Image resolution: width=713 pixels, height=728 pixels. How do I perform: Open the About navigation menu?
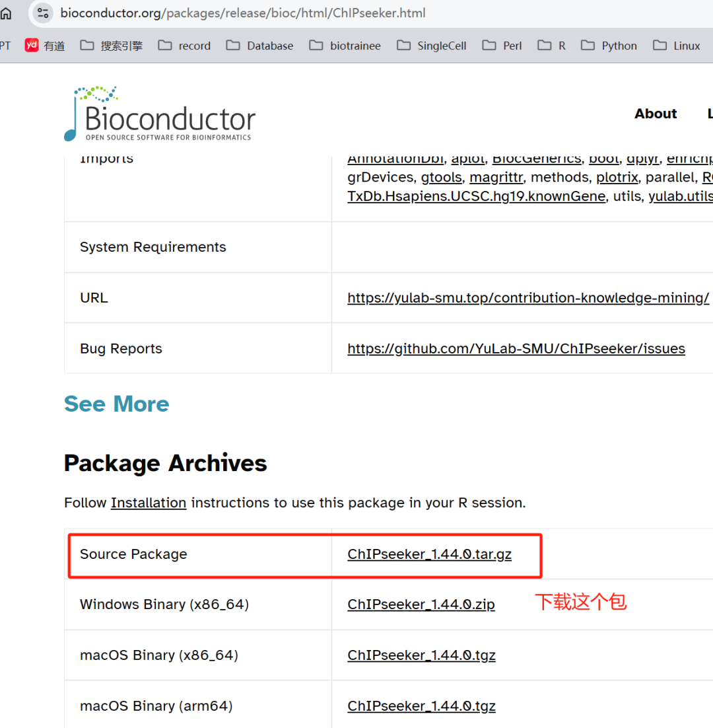click(656, 114)
